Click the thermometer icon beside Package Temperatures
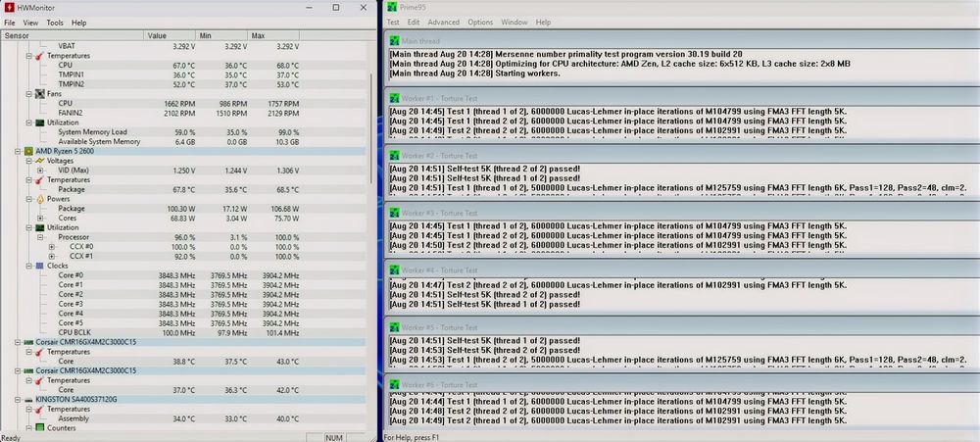The width and height of the screenshot is (980, 442). pos(39,180)
